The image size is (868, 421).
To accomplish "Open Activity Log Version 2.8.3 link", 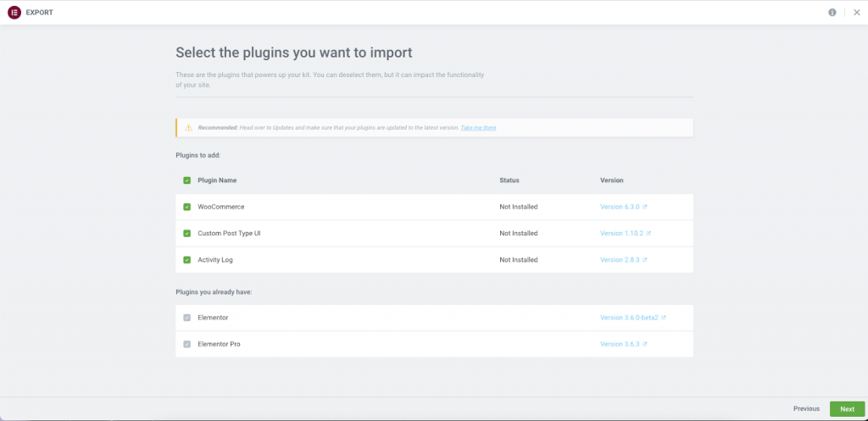I will click(620, 260).
